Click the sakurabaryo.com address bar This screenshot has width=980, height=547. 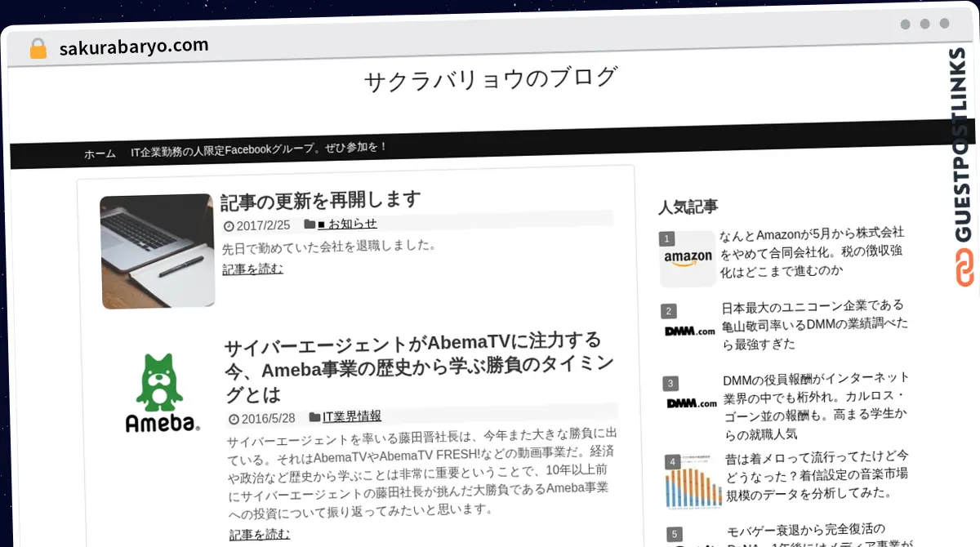(134, 47)
